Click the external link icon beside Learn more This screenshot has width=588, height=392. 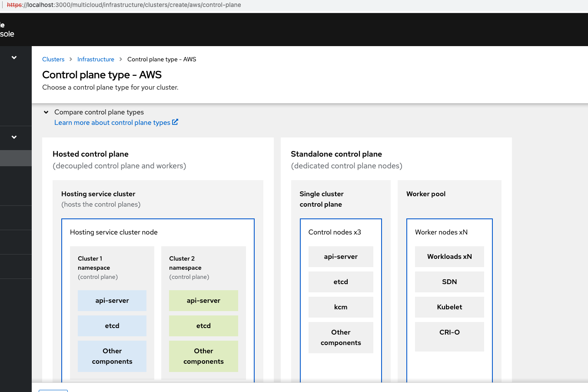(175, 122)
